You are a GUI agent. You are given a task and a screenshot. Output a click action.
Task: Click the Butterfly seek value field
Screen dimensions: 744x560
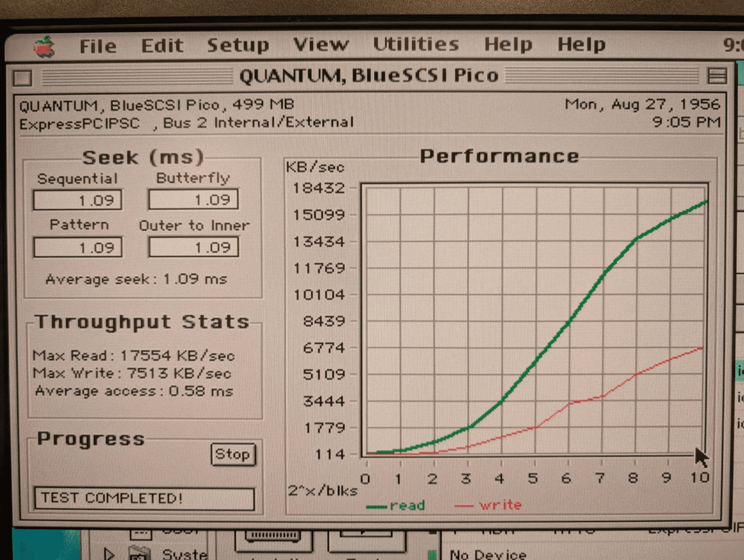click(194, 199)
